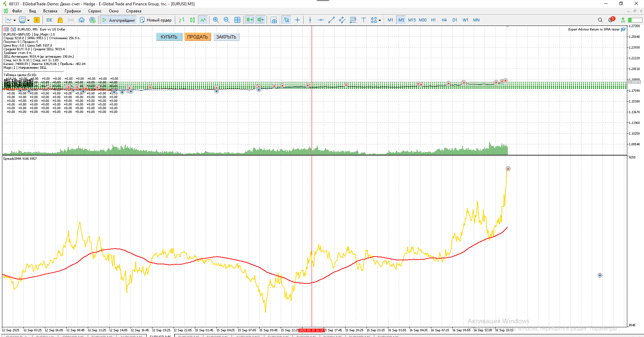This screenshot has width=644, height=337.
Task: Toggle the Алготрейдинг algo trading button
Action: pos(119,20)
